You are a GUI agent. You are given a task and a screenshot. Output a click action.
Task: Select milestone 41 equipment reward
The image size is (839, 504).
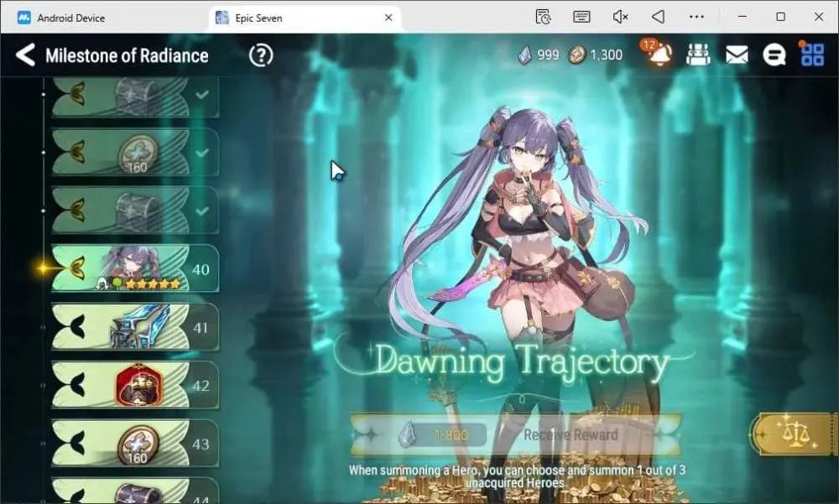135,327
